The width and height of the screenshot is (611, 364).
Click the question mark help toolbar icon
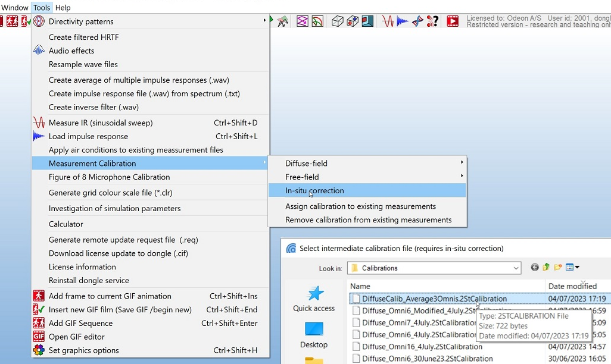pos(433,21)
